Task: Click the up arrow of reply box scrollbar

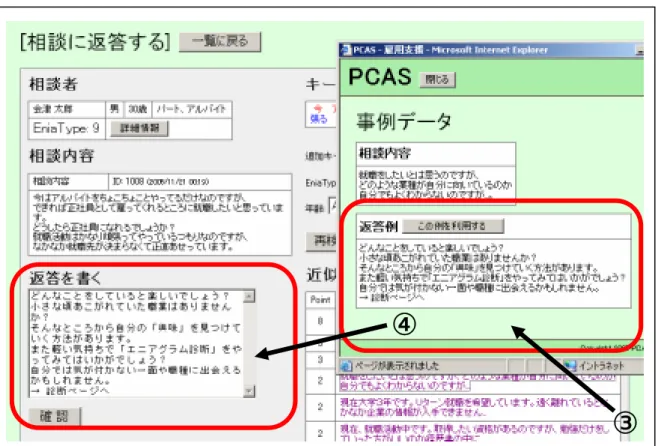Action: 249,296
